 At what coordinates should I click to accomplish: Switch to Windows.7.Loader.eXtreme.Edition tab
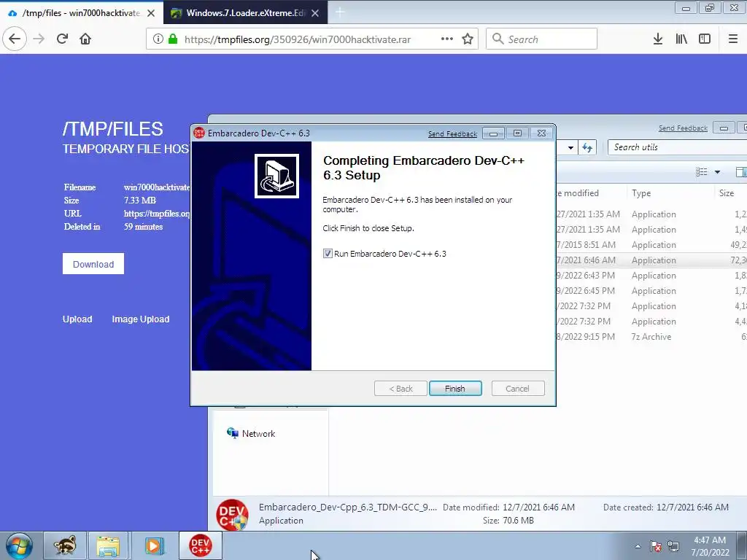click(245, 13)
